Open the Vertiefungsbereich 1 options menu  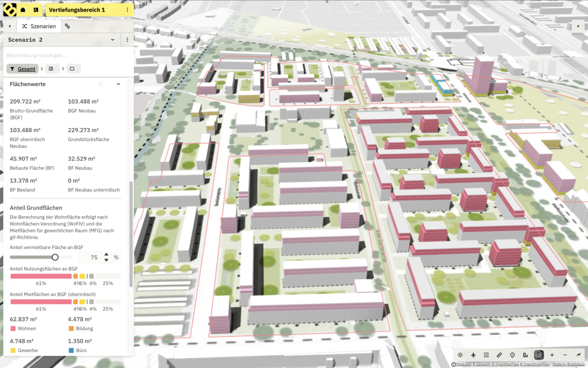tap(127, 10)
